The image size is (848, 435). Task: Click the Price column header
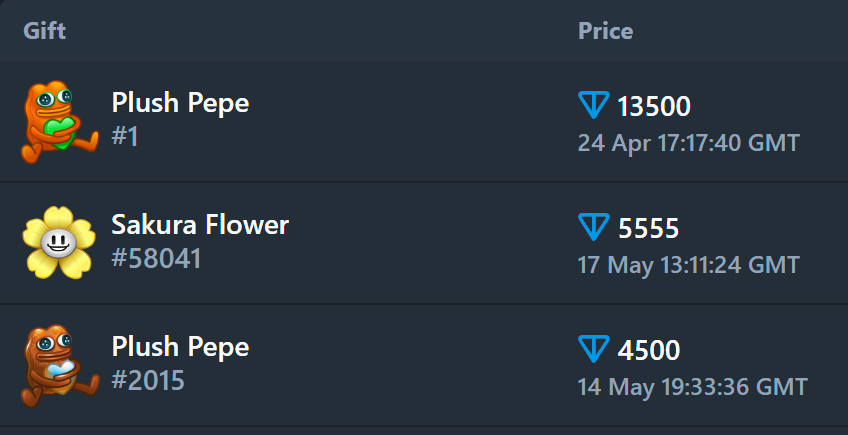[605, 31]
